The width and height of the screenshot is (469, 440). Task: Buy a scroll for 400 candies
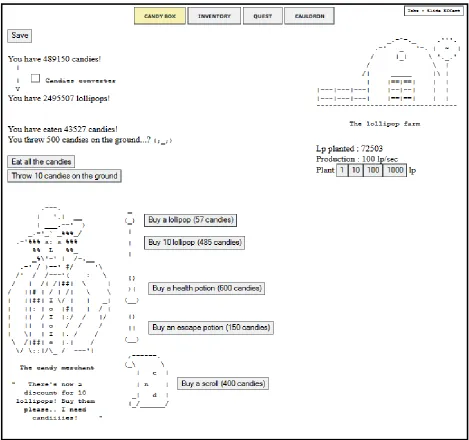pos(223,384)
